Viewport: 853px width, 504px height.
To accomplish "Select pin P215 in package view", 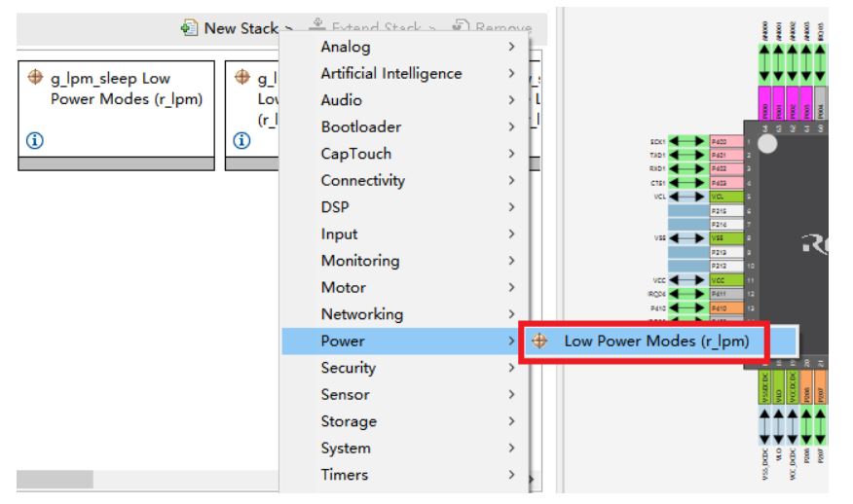I will coord(726,210).
